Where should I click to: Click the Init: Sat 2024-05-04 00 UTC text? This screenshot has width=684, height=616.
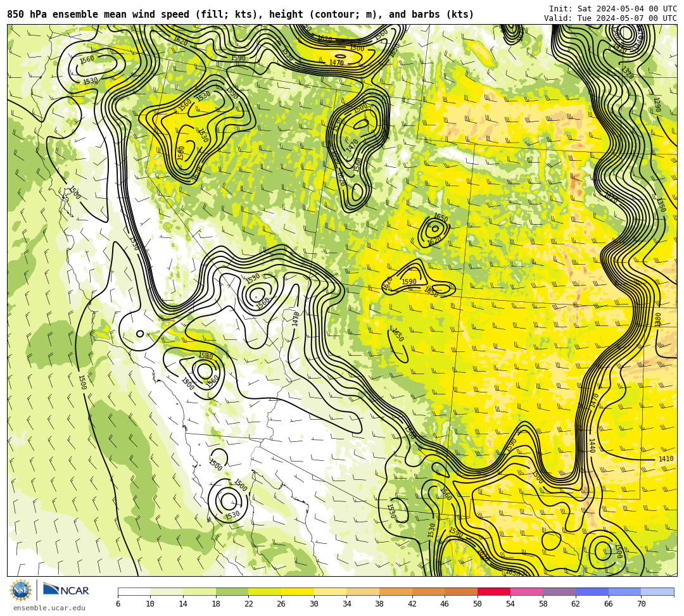click(x=613, y=9)
